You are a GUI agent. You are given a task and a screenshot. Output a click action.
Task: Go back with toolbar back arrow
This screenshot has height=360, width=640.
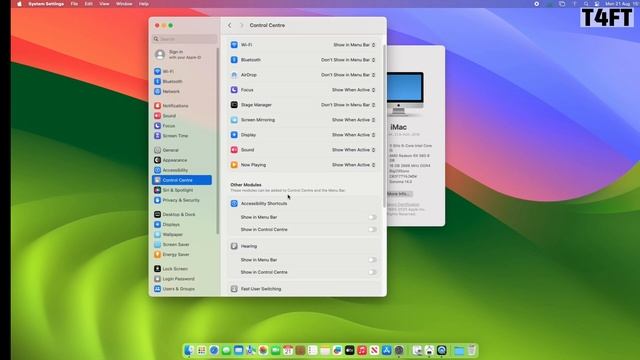pos(230,25)
